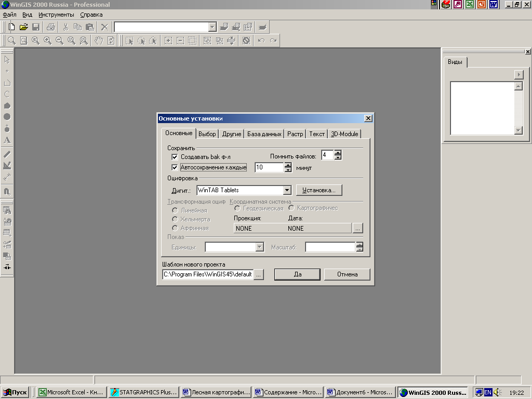Click the zoom-in plus magnifier icon
The width and height of the screenshot is (532, 399).
pos(47,41)
